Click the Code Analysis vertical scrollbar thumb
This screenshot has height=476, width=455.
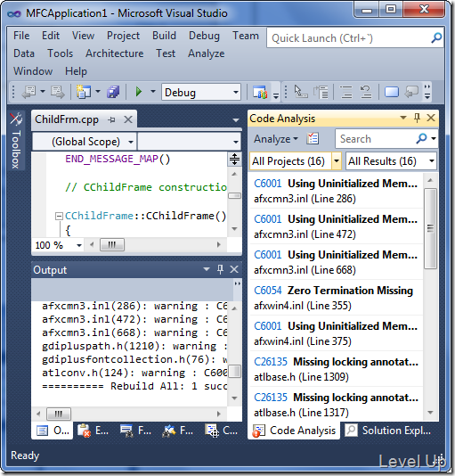pos(430,228)
